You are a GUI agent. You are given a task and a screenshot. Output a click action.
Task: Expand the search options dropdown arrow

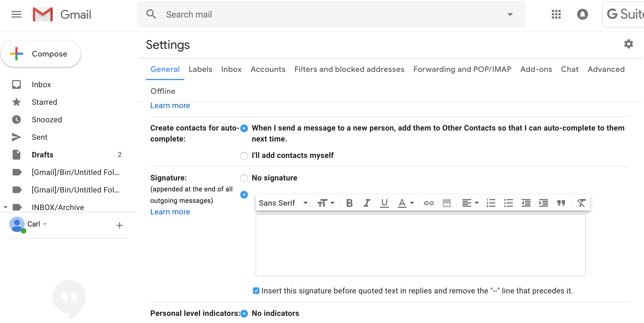click(510, 14)
